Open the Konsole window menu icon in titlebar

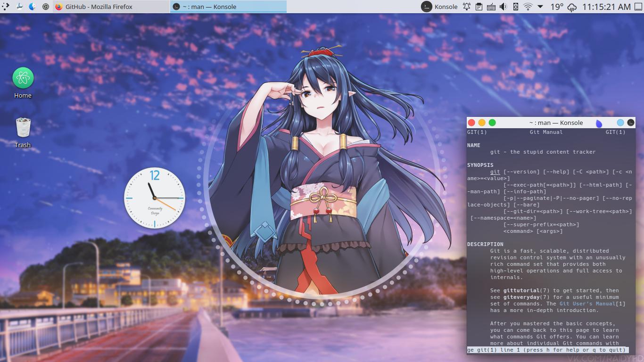point(631,123)
